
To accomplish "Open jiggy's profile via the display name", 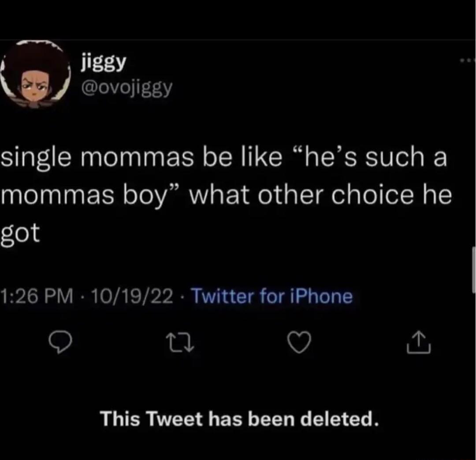I will click(x=104, y=62).
